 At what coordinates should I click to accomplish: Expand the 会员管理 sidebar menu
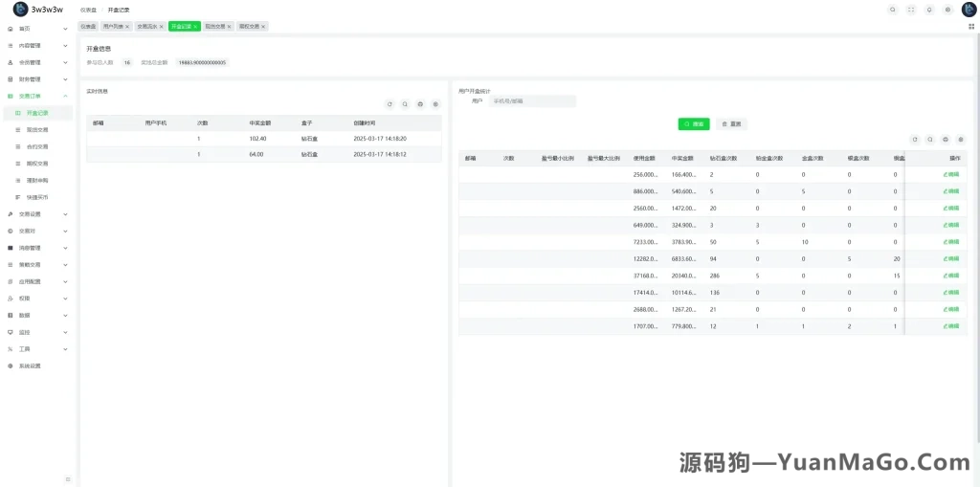click(x=37, y=62)
